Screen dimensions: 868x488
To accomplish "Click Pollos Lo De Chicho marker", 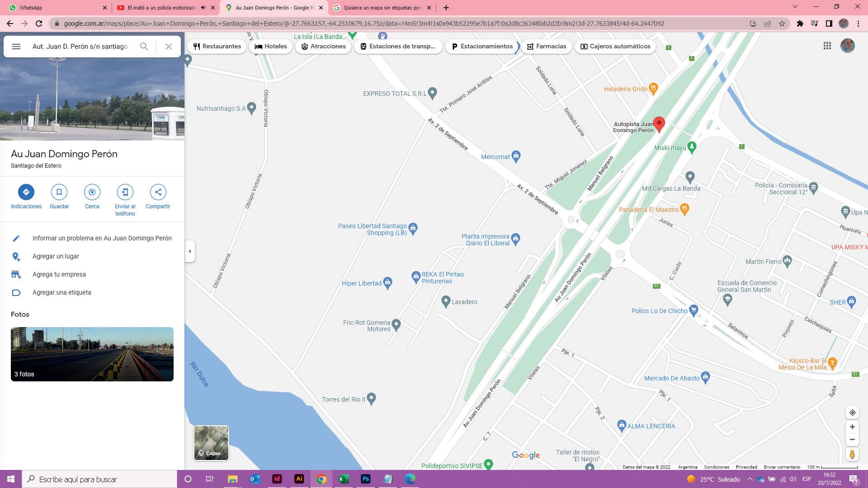I will [x=693, y=310].
